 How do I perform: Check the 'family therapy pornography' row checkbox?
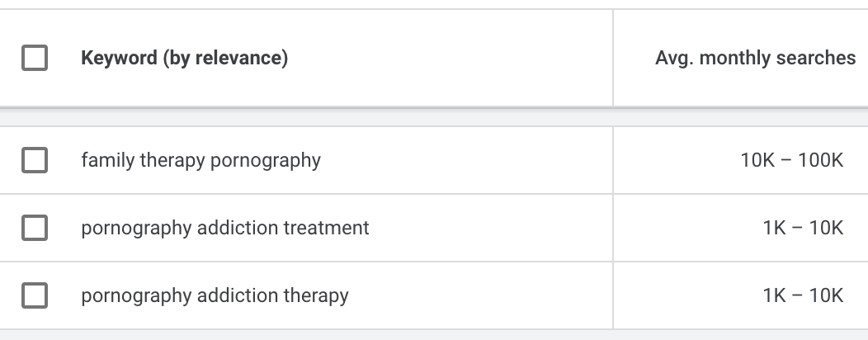pos(35,160)
